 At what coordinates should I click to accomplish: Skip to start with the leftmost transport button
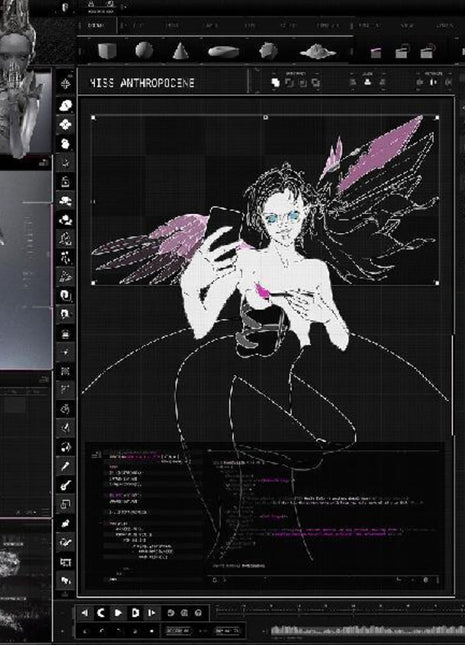(x=85, y=613)
